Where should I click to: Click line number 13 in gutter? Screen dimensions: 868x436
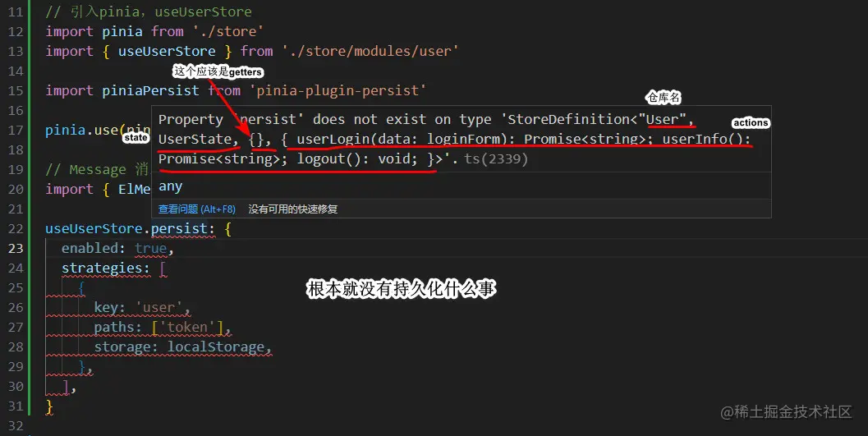16,52
